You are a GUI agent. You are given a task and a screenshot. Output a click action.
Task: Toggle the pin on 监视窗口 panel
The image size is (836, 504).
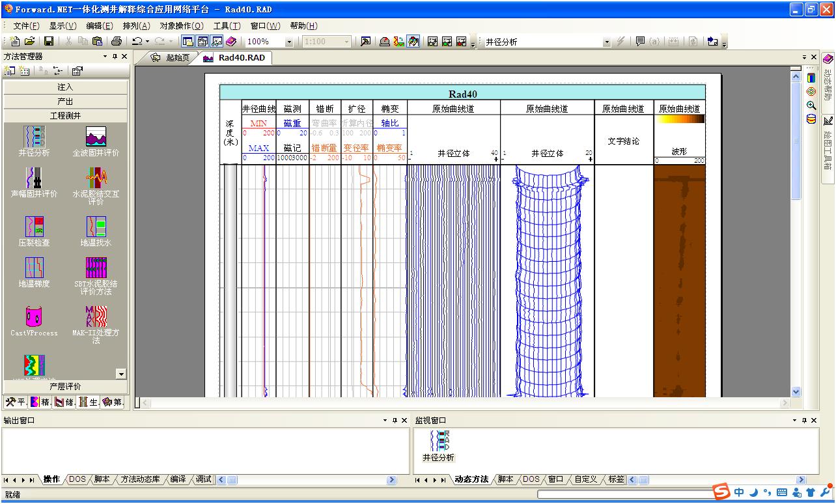(x=804, y=421)
